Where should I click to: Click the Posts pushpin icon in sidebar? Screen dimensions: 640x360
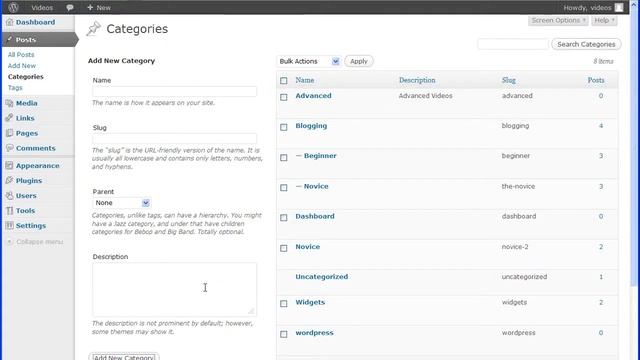point(9,40)
